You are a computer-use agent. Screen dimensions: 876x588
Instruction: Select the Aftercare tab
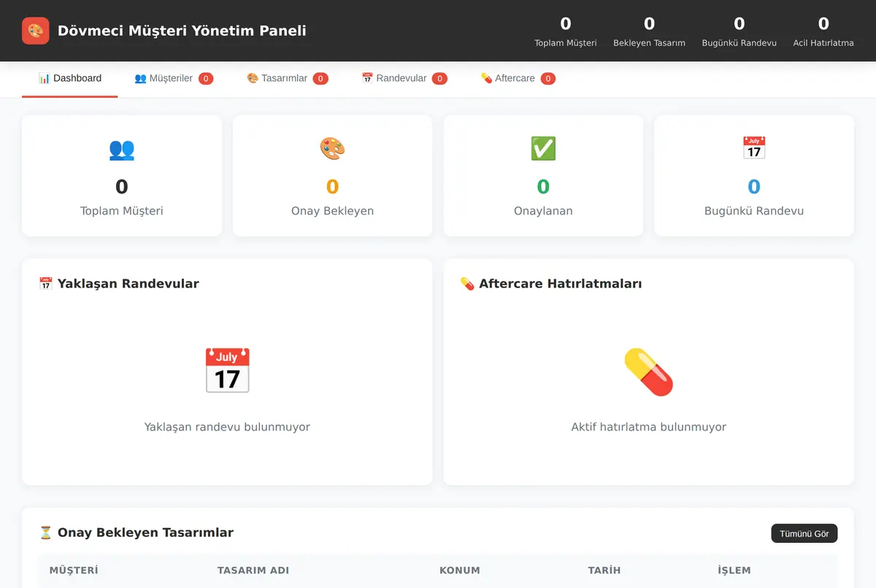pyautogui.click(x=518, y=78)
